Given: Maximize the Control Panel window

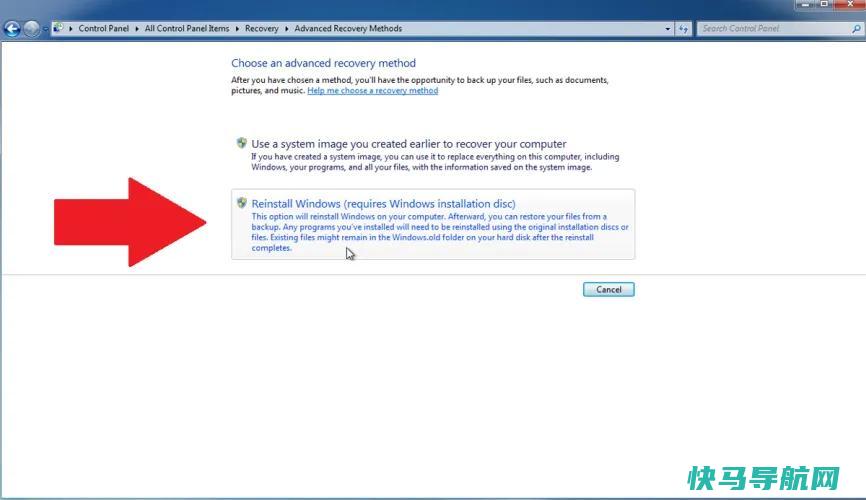Looking at the screenshot, I should [823, 4].
